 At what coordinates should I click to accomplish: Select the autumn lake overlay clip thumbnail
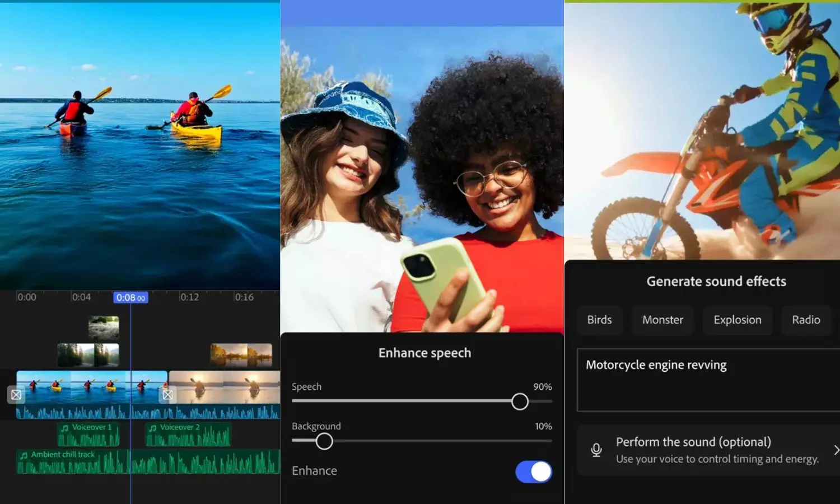[x=241, y=355]
